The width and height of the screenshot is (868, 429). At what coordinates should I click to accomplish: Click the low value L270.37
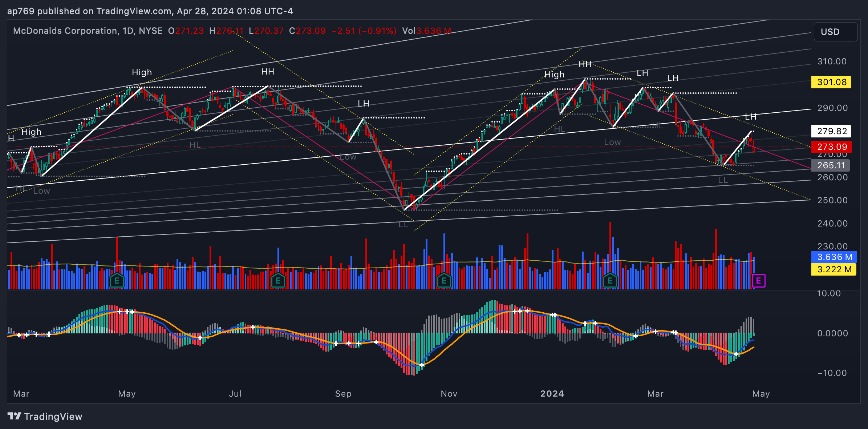click(x=266, y=31)
